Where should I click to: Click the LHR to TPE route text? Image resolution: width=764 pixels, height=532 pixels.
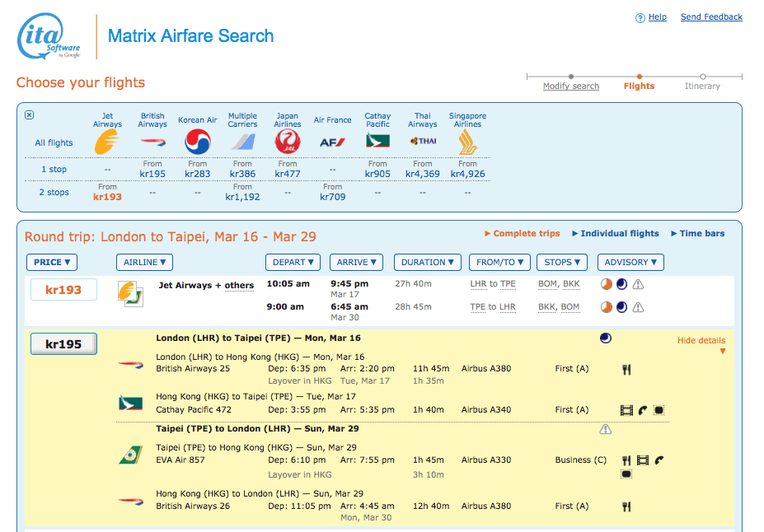[493, 284]
